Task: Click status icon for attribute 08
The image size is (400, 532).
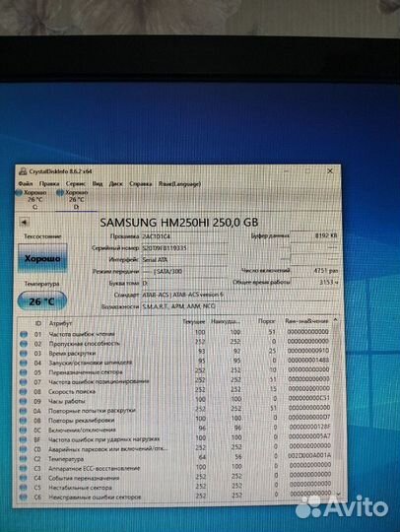Action: coord(24,391)
